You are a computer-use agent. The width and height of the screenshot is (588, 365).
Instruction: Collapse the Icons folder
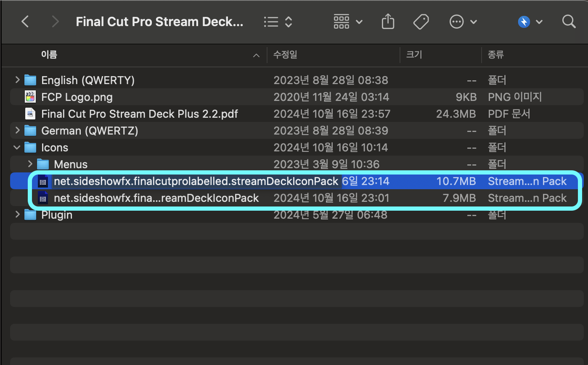coord(17,147)
